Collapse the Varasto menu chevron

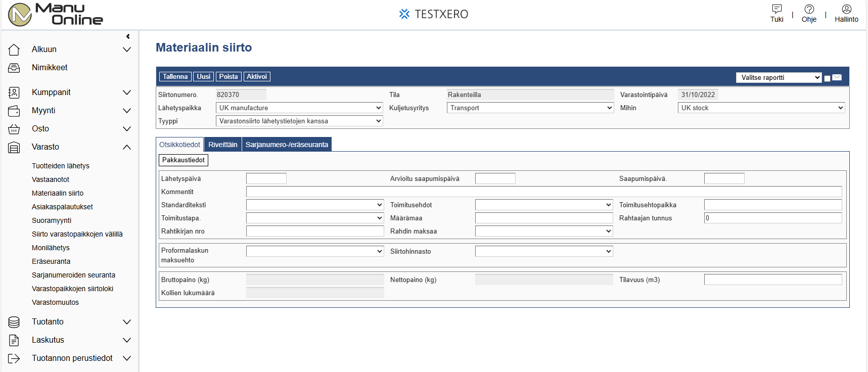[x=127, y=147]
